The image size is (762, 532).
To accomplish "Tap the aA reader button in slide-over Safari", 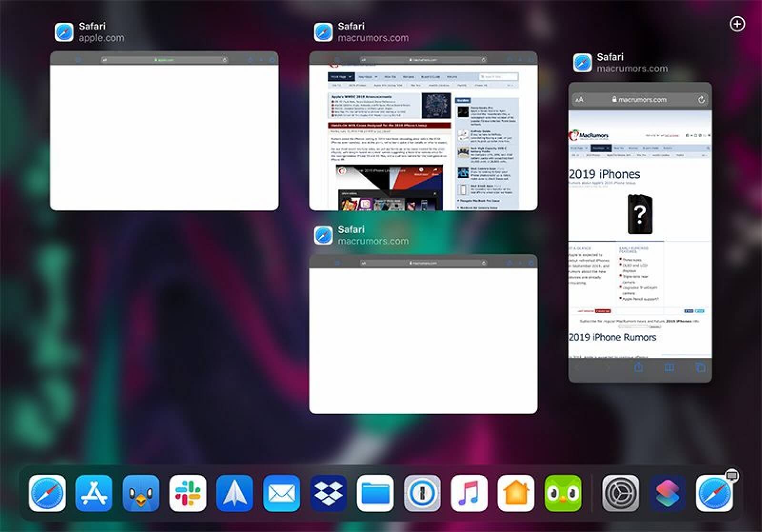I will [x=579, y=99].
